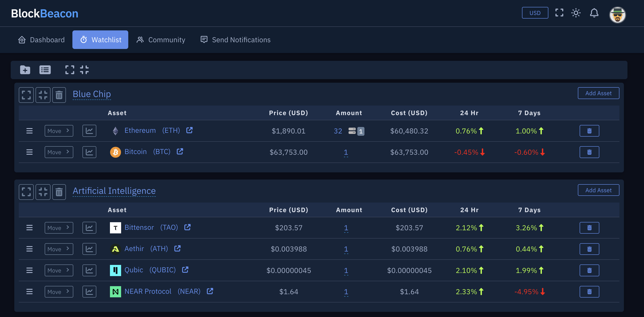Delete Aethir from watchlist
Image resolution: width=644 pixels, height=317 pixels.
589,249
